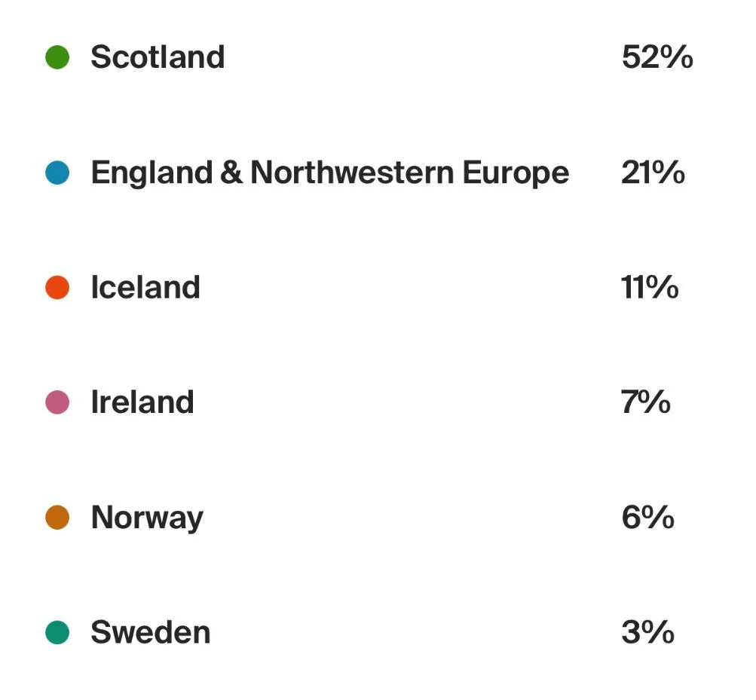Click the green dot beside Scotland
The height and width of the screenshot is (700, 756).
click(x=57, y=57)
